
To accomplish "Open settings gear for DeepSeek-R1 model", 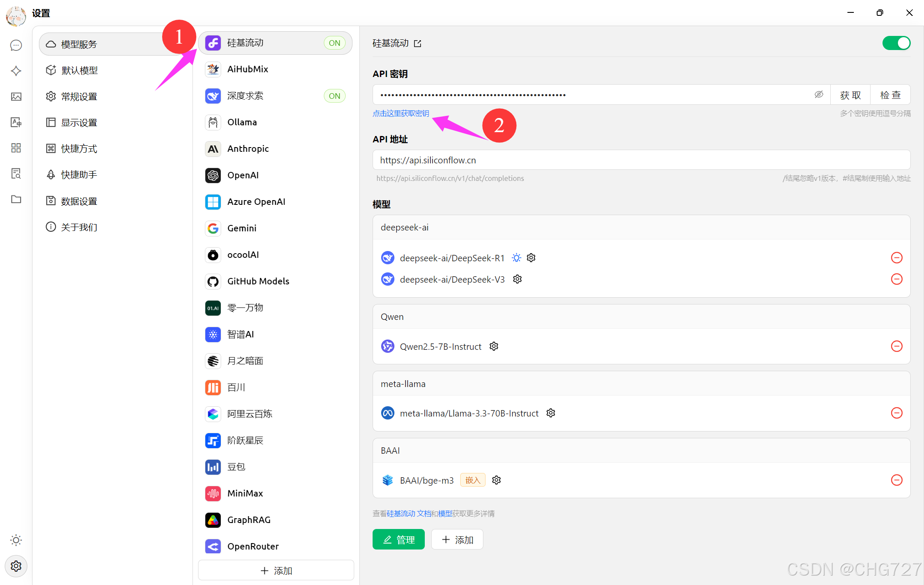I will tap(531, 258).
